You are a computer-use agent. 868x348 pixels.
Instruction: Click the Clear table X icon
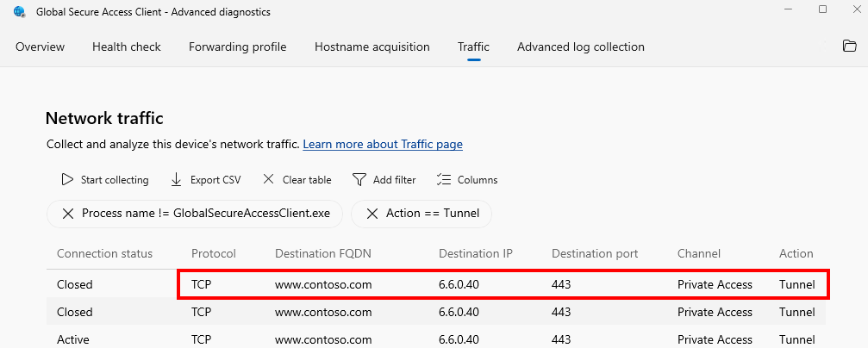click(x=268, y=180)
